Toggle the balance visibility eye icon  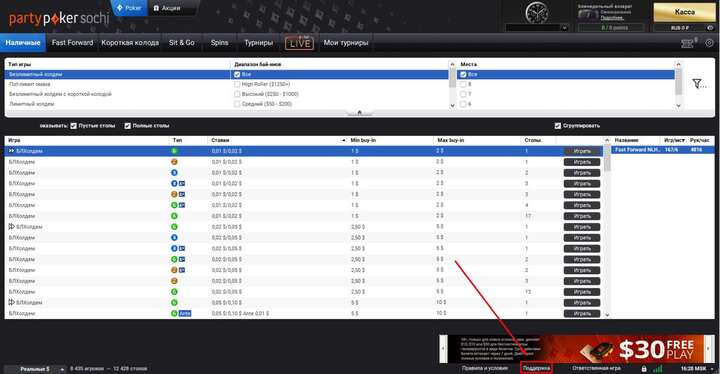coord(710,28)
